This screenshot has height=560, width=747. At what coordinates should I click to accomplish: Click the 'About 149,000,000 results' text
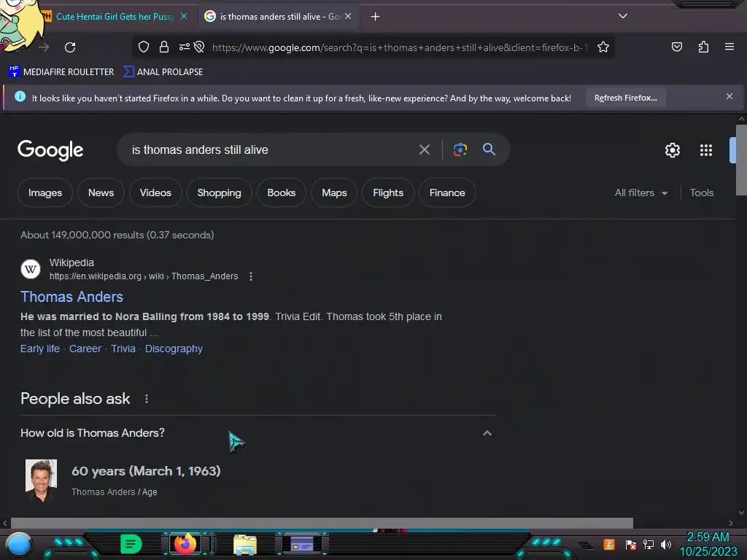117,235
